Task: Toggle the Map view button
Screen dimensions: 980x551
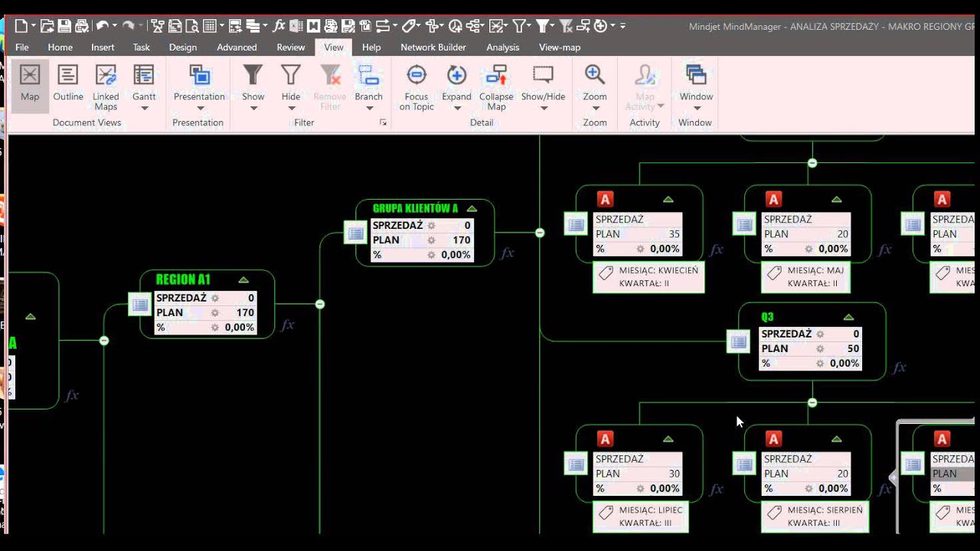Action: click(30, 84)
